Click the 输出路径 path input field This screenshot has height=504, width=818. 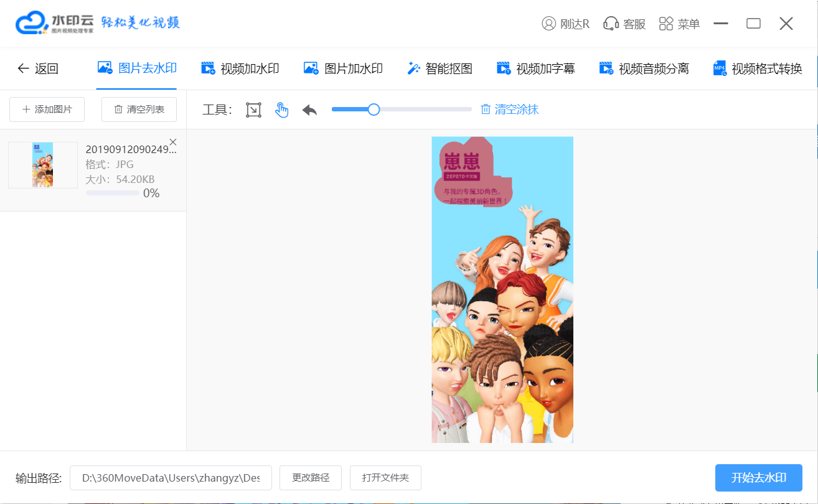point(171,478)
